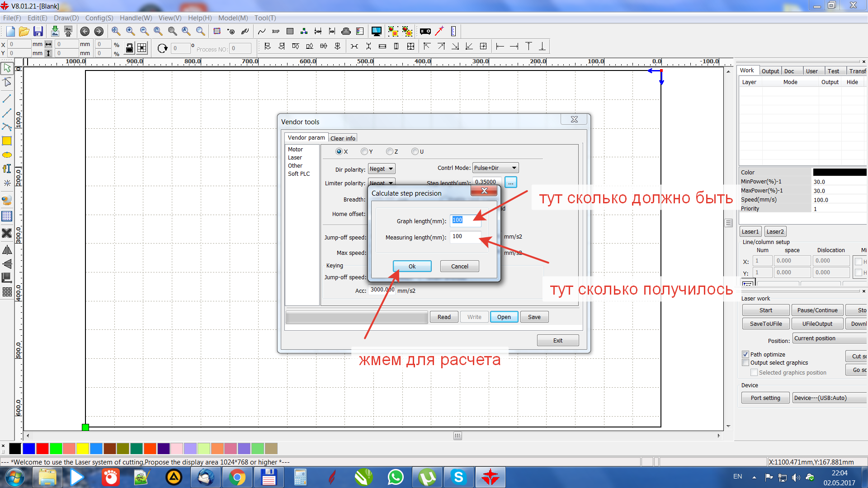Click the Save file toolbar icon

click(x=38, y=31)
